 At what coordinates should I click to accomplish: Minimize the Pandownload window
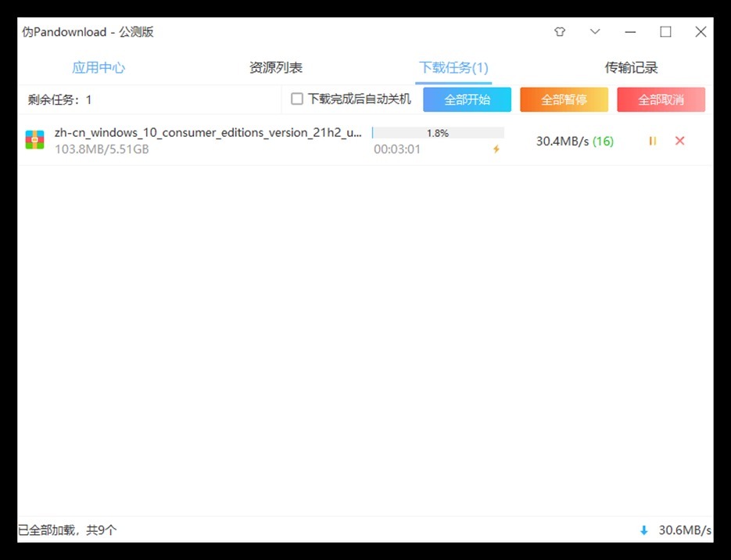630,32
